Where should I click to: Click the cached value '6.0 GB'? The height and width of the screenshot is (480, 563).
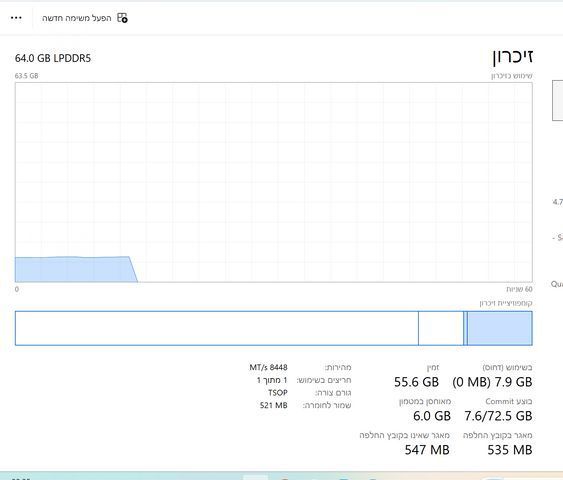point(432,416)
